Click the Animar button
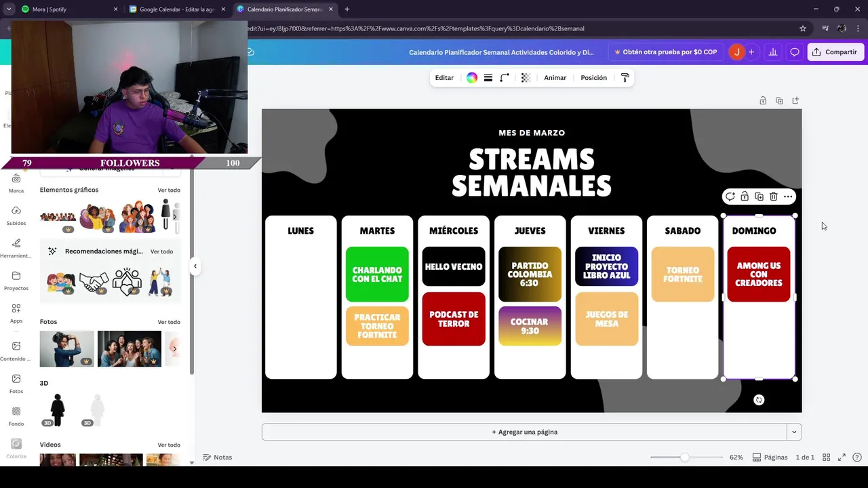 (x=555, y=78)
